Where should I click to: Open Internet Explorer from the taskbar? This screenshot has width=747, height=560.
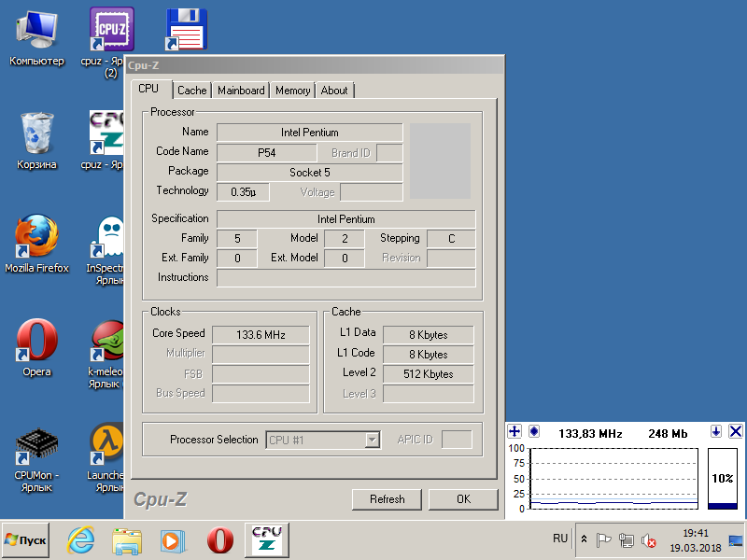pyautogui.click(x=81, y=540)
